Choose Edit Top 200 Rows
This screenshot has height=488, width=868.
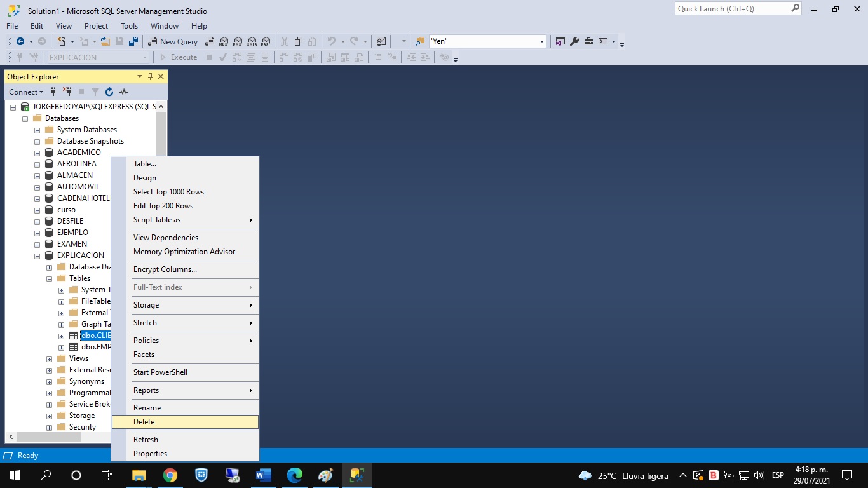185,206
